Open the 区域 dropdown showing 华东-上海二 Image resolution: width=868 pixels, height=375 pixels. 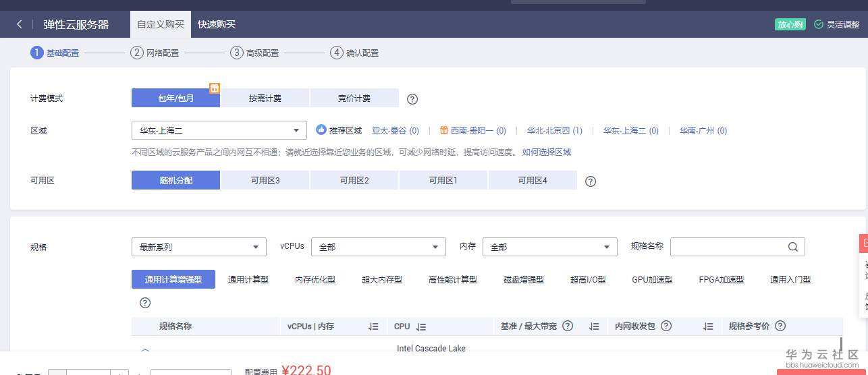coord(219,130)
